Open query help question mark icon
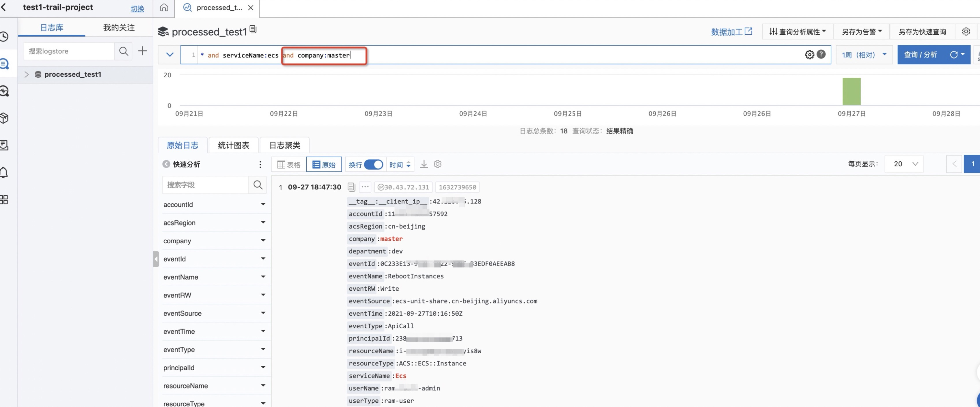This screenshot has height=407, width=980. 821,54
